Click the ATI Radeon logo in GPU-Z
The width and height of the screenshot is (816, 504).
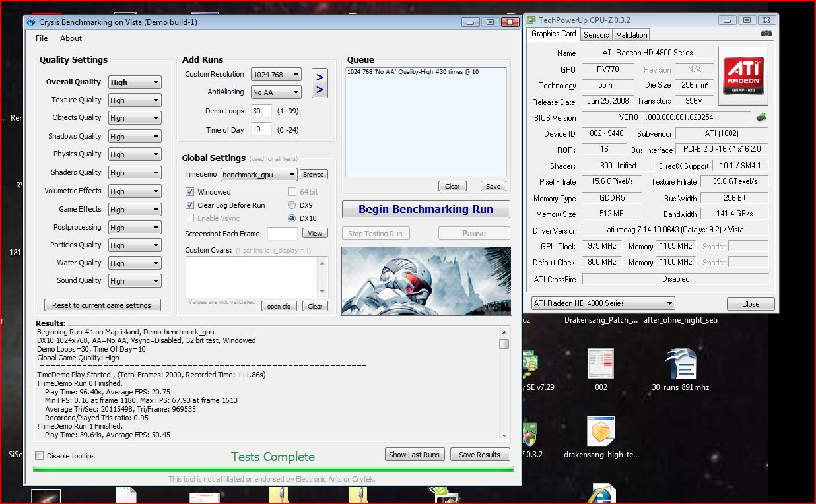[744, 77]
